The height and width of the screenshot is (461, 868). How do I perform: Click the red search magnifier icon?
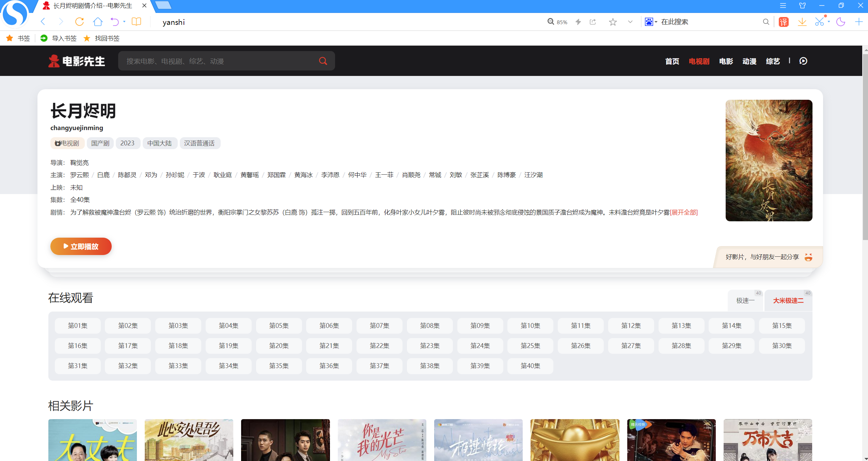[323, 61]
